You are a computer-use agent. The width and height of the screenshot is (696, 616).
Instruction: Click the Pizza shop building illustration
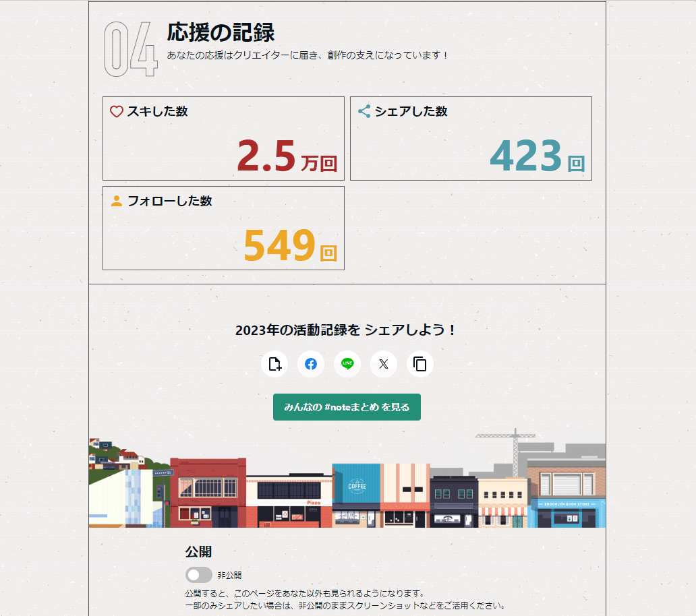coord(289,502)
